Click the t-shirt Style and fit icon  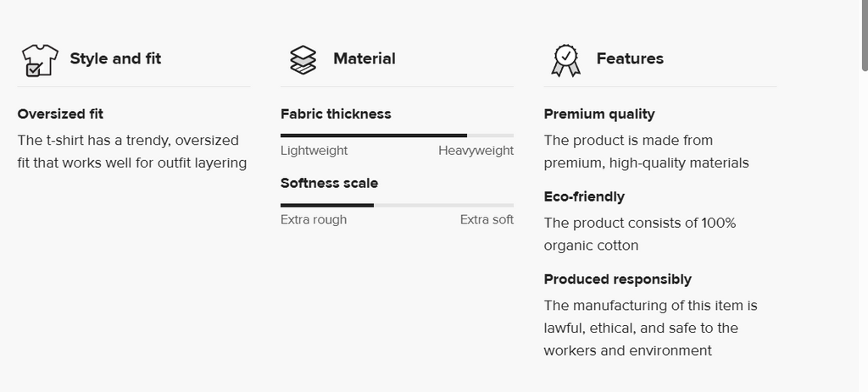(39, 60)
